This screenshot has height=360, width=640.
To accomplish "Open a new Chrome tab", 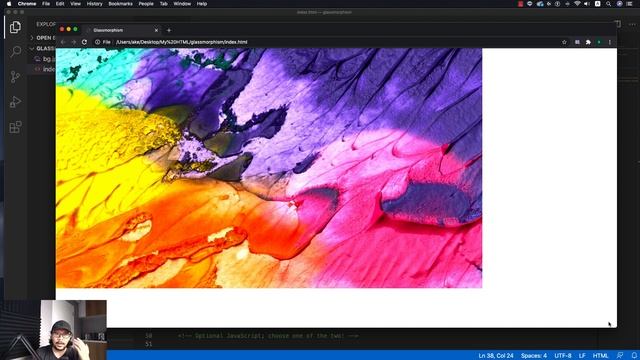I will point(169,30).
